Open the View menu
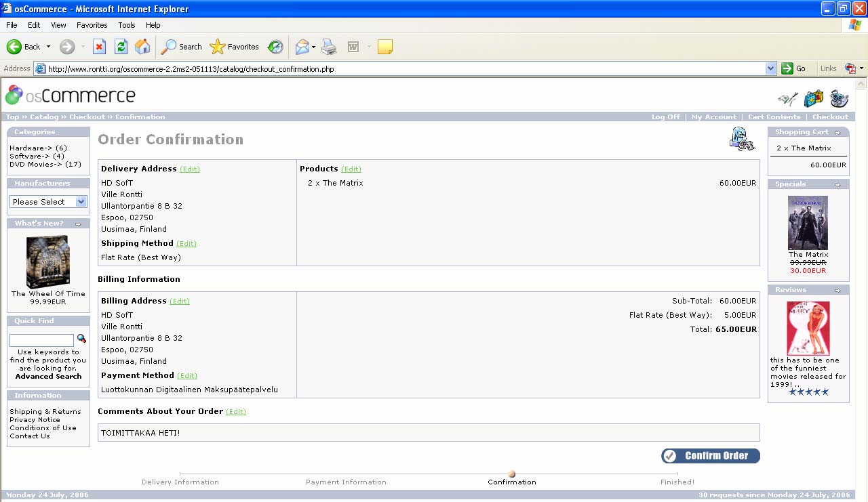868x502 pixels. click(x=59, y=25)
